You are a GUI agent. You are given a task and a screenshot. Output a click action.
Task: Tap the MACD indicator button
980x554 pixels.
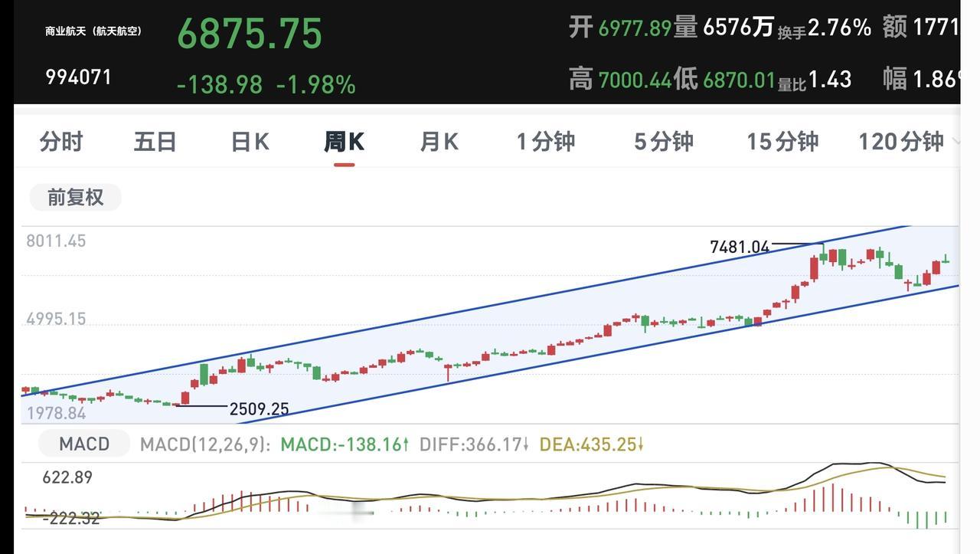pos(84,444)
